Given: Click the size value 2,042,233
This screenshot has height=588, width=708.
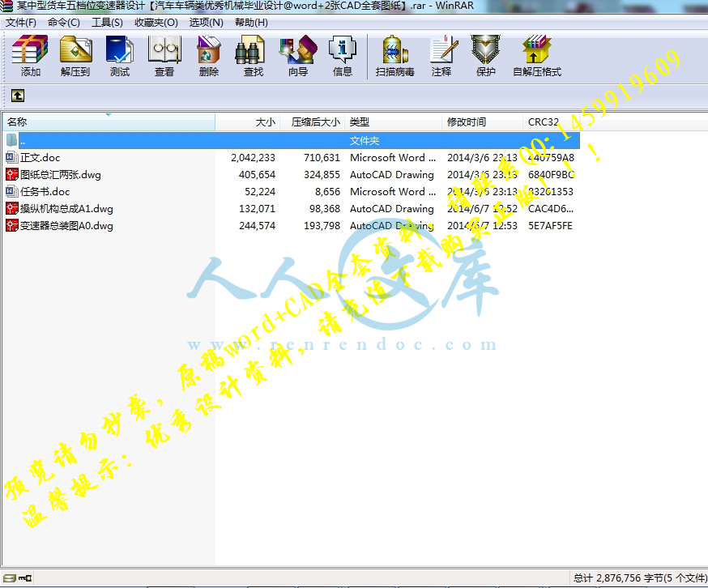Looking at the screenshot, I should tap(253, 158).
